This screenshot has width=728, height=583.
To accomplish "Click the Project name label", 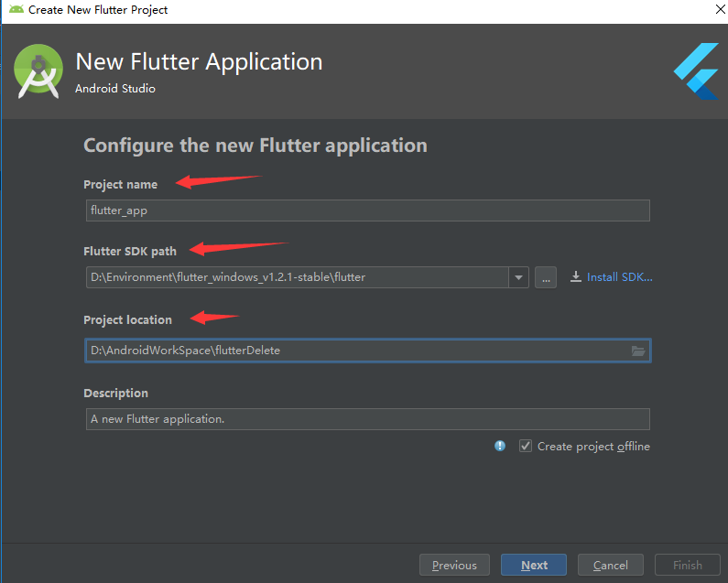I will (120, 185).
